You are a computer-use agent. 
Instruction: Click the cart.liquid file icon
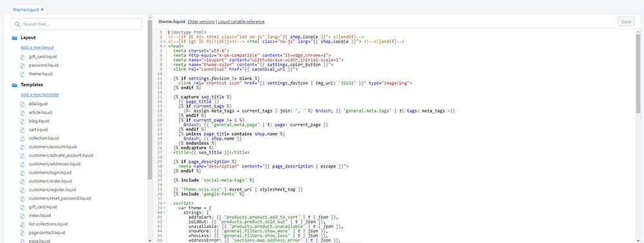23,130
